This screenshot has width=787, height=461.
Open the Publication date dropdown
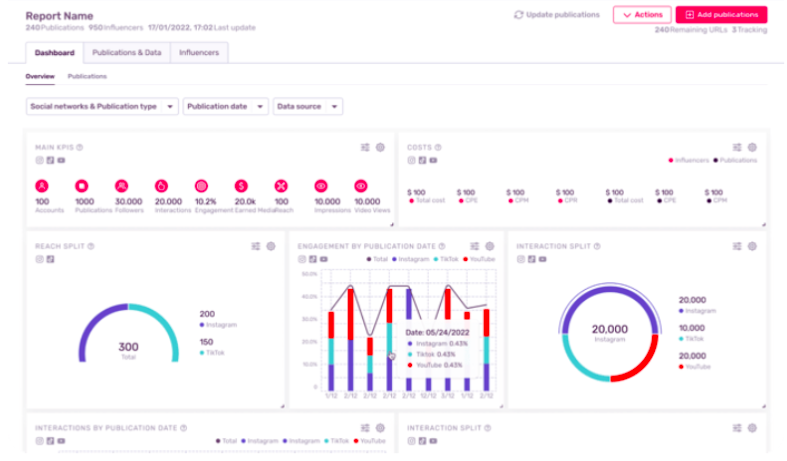coord(225,106)
